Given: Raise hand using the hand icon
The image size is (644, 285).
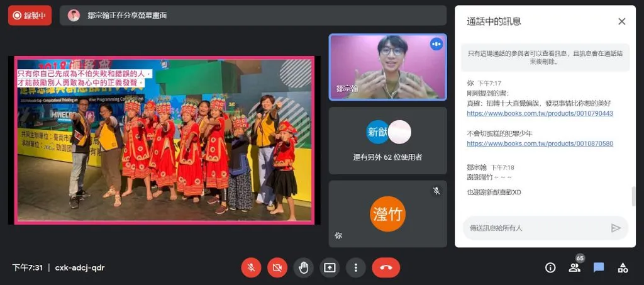Looking at the screenshot, I should [x=303, y=267].
